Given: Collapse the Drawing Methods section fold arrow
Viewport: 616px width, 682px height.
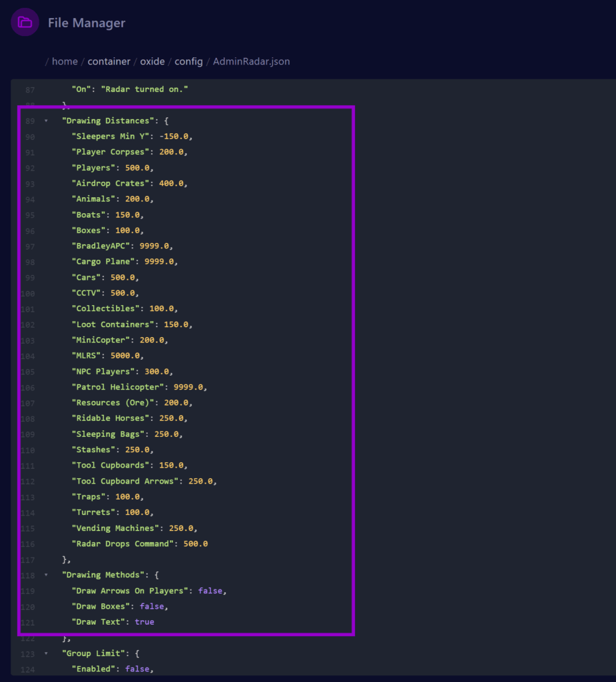Looking at the screenshot, I should [x=46, y=575].
